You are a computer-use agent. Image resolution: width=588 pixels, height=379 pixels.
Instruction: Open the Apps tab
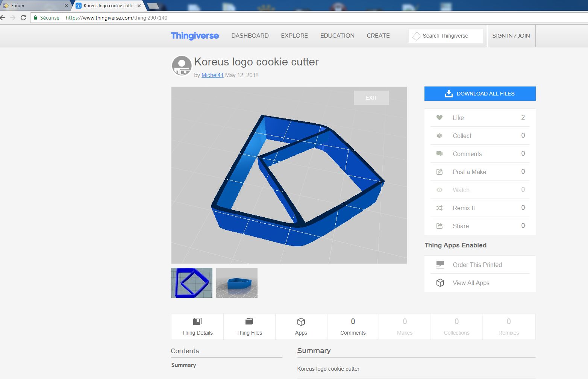click(301, 327)
